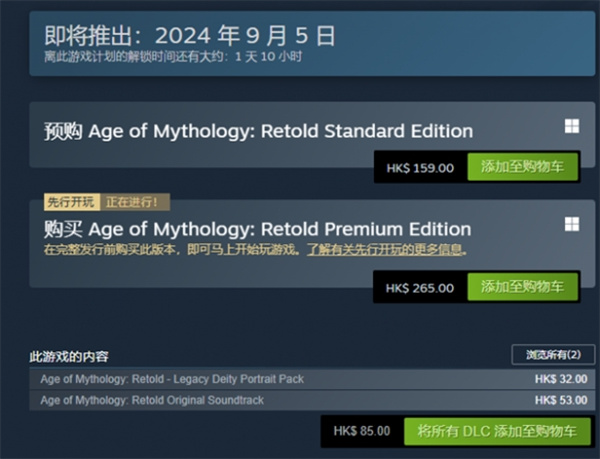Click the HK$ 159.00 price label
This screenshot has height=459, width=600.
tap(420, 168)
